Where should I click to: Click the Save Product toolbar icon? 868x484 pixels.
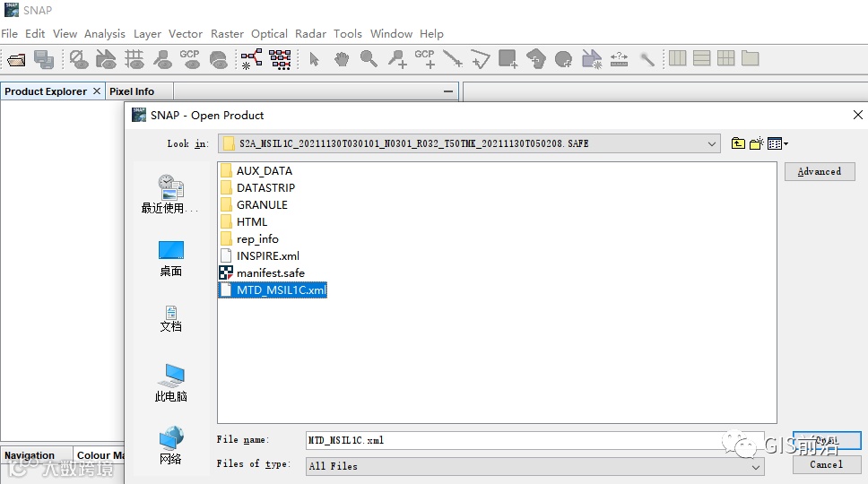click(44, 59)
